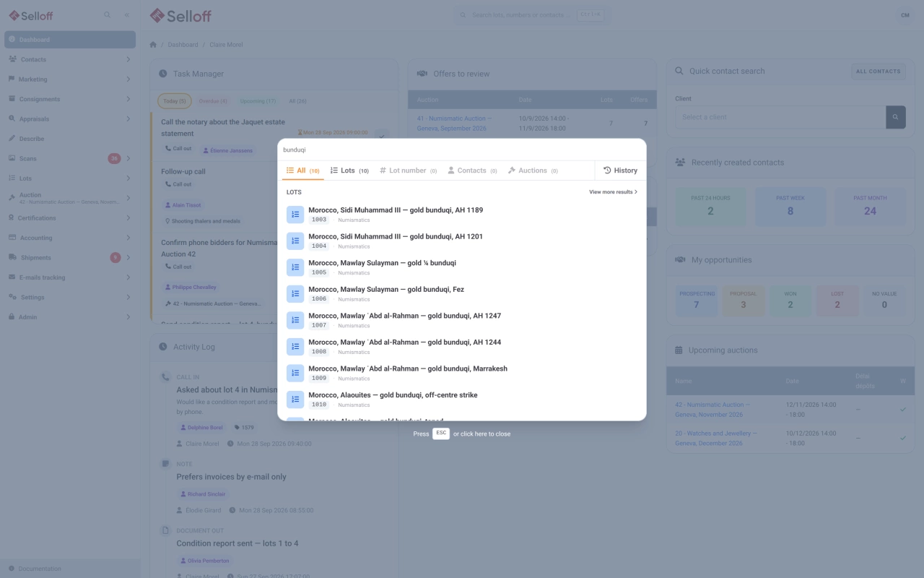Click the Describe pencil icon in the sidebar
The image size is (924, 578).
(12, 139)
